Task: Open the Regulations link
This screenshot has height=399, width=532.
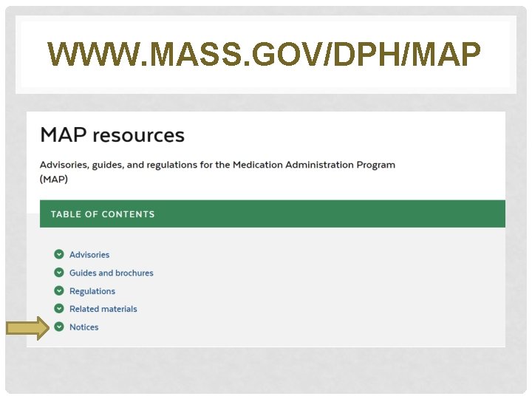Action: (x=92, y=291)
